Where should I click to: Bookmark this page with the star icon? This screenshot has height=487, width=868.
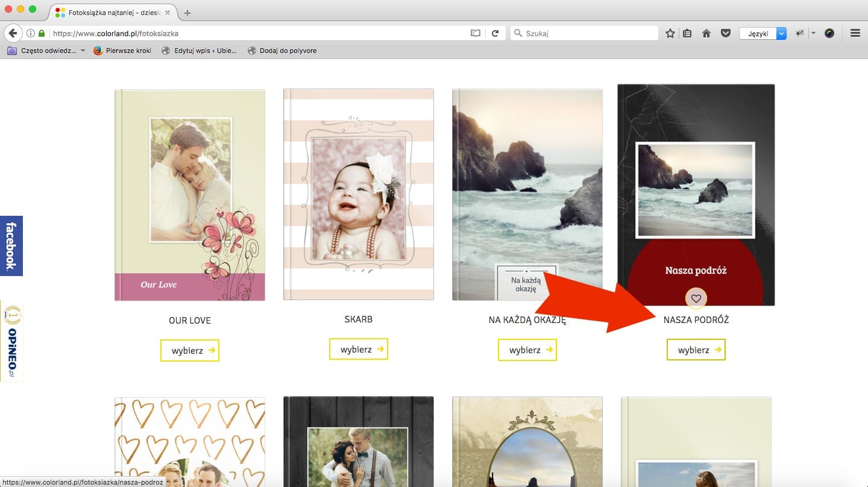tap(670, 34)
